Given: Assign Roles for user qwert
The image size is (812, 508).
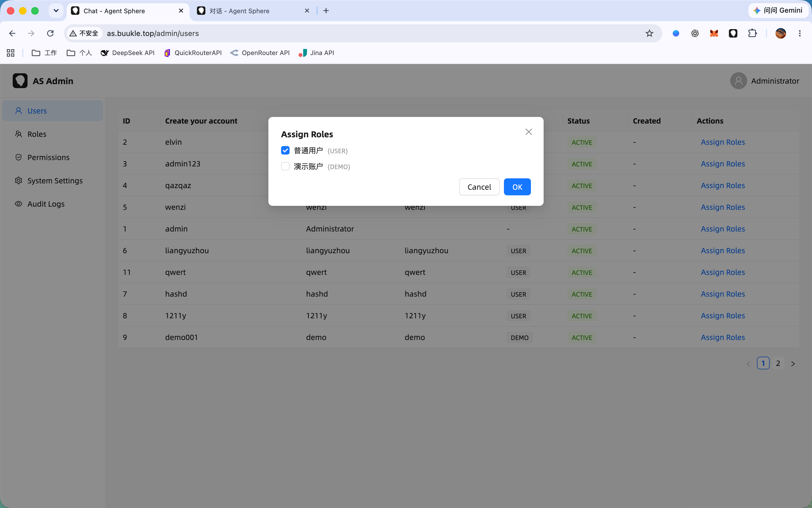Looking at the screenshot, I should click(723, 272).
